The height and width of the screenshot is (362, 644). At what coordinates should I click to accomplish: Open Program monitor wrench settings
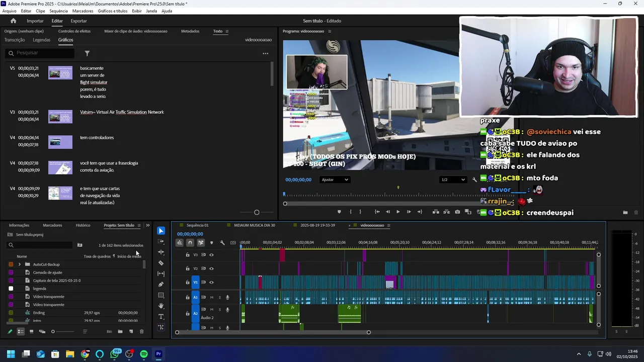coord(474,179)
